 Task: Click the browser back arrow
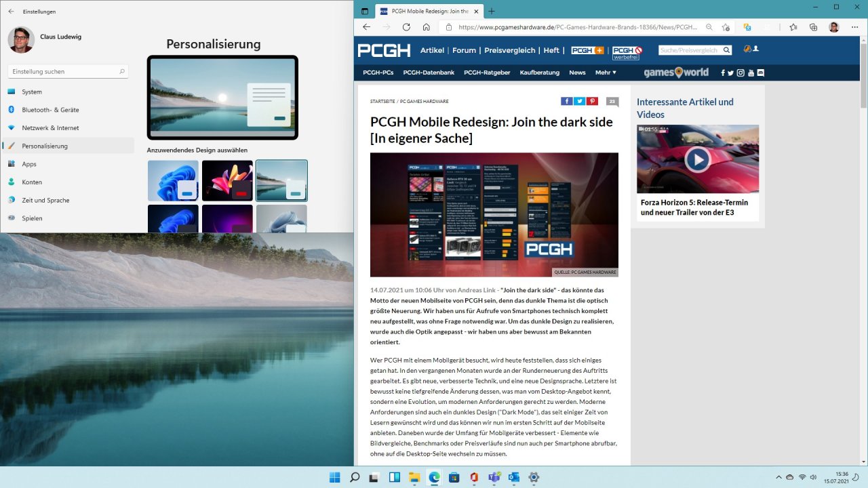pos(366,27)
